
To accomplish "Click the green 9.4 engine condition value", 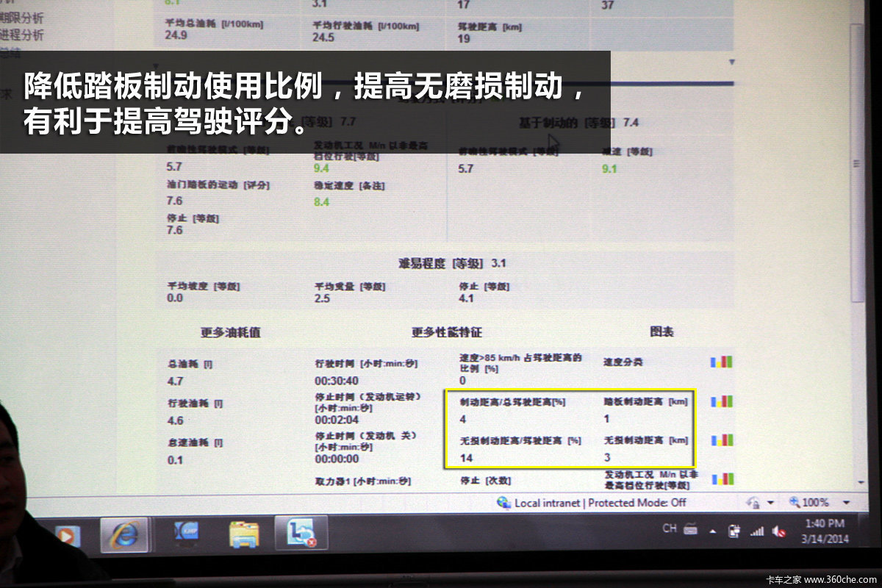I will (x=321, y=168).
